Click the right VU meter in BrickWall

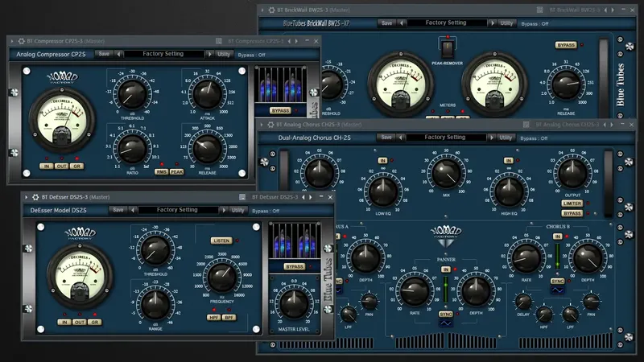[x=494, y=84]
